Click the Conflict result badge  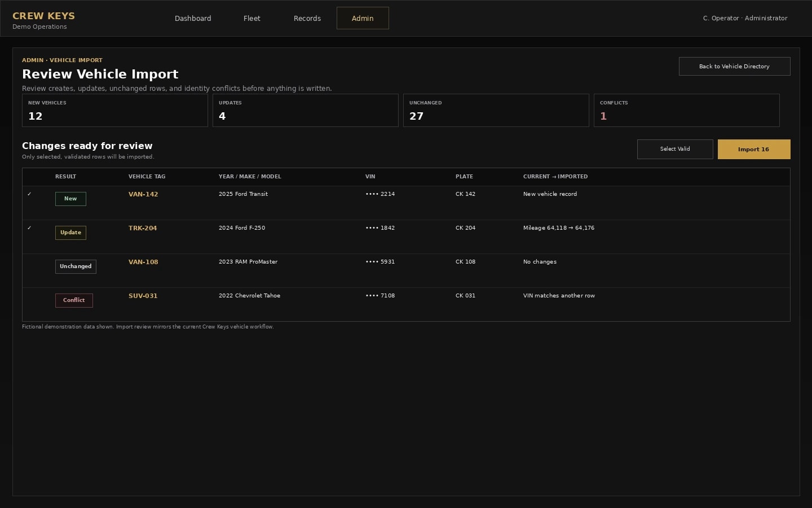74,300
